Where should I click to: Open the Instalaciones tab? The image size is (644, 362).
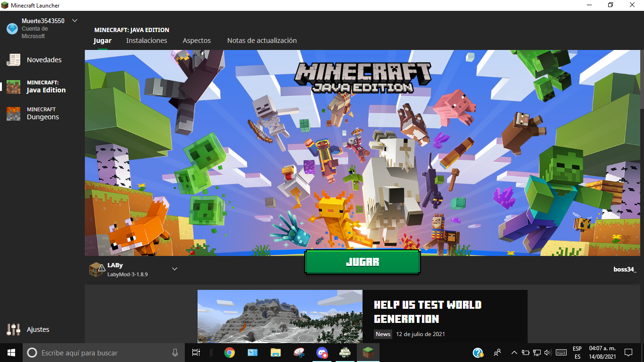tap(147, 41)
